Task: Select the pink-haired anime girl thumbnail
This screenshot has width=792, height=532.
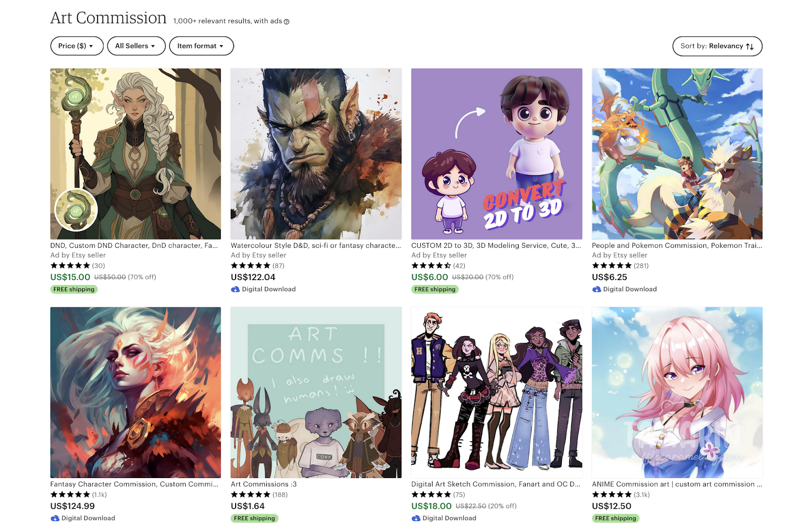Action: [x=677, y=392]
